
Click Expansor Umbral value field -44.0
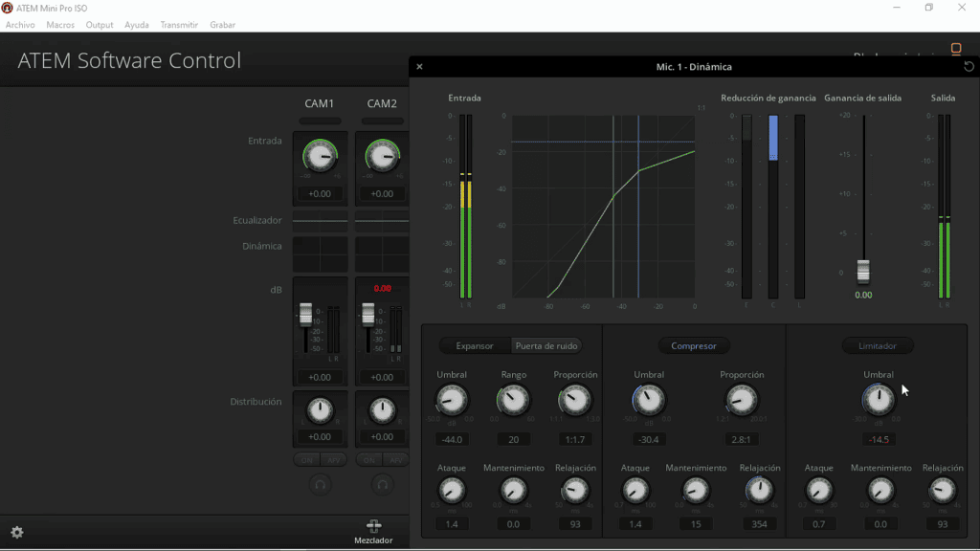(452, 439)
